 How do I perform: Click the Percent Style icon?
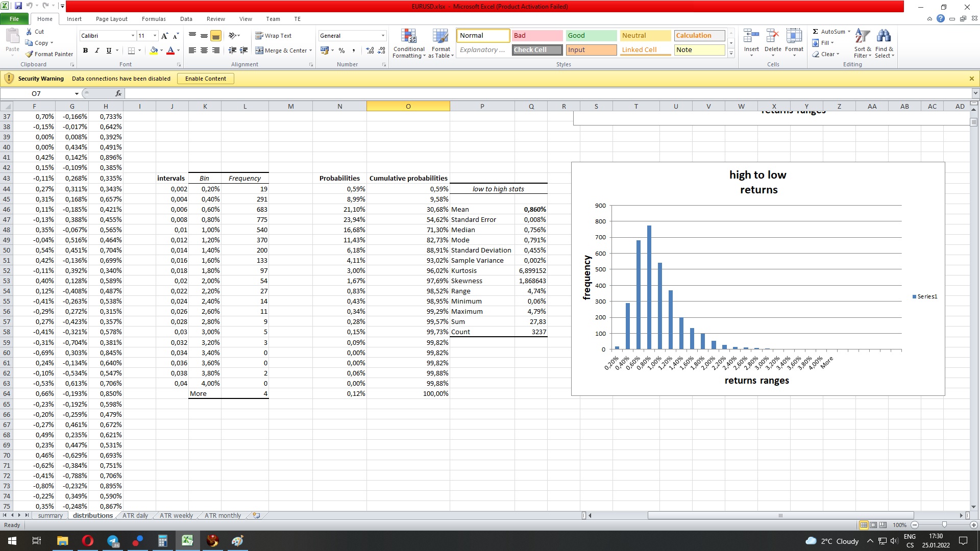coord(341,51)
